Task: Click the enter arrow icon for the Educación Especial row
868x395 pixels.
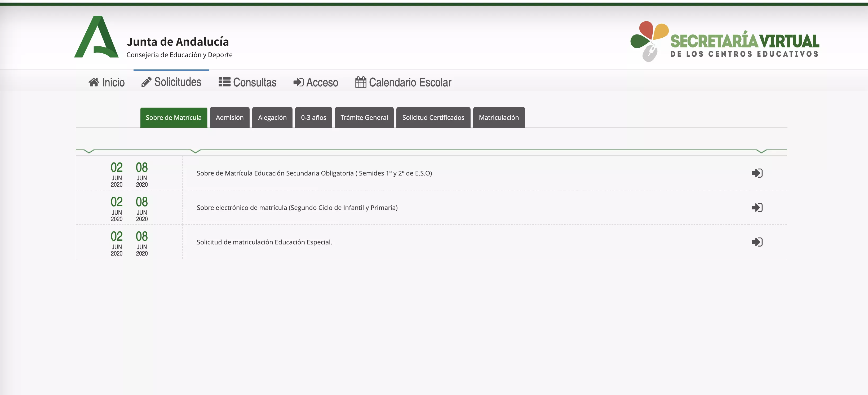Action: (x=757, y=242)
